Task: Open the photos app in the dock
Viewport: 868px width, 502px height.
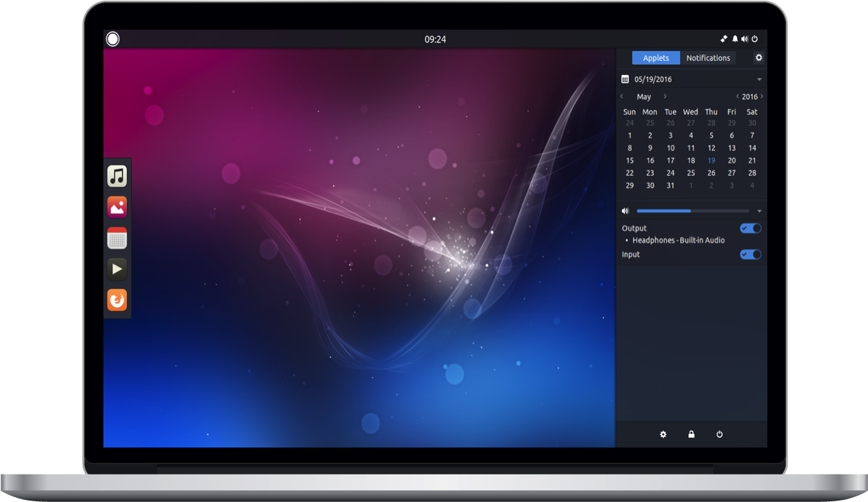Action: coord(117,207)
